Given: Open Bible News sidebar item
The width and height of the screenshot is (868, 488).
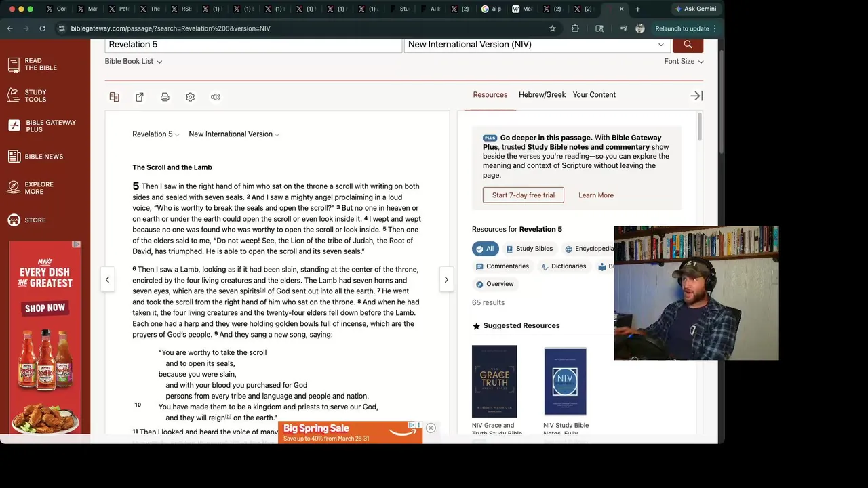Looking at the screenshot, I should click(35, 157).
